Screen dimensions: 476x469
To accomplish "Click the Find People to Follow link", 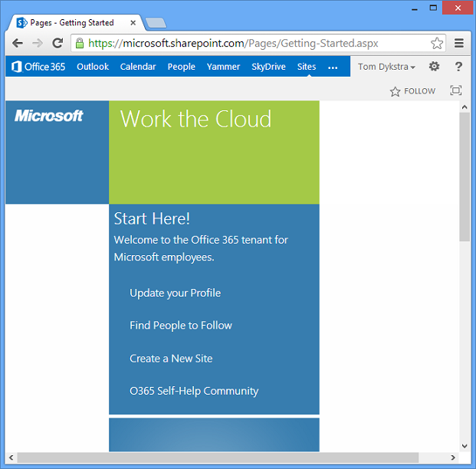I will pos(181,326).
